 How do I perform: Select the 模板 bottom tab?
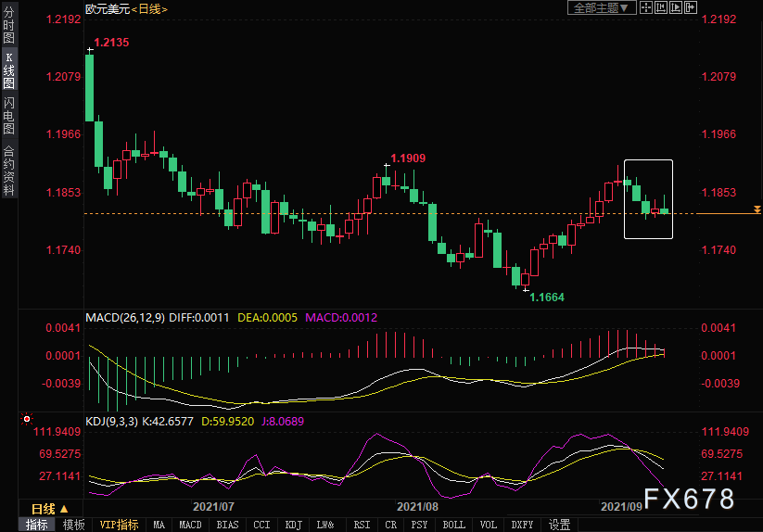click(73, 525)
